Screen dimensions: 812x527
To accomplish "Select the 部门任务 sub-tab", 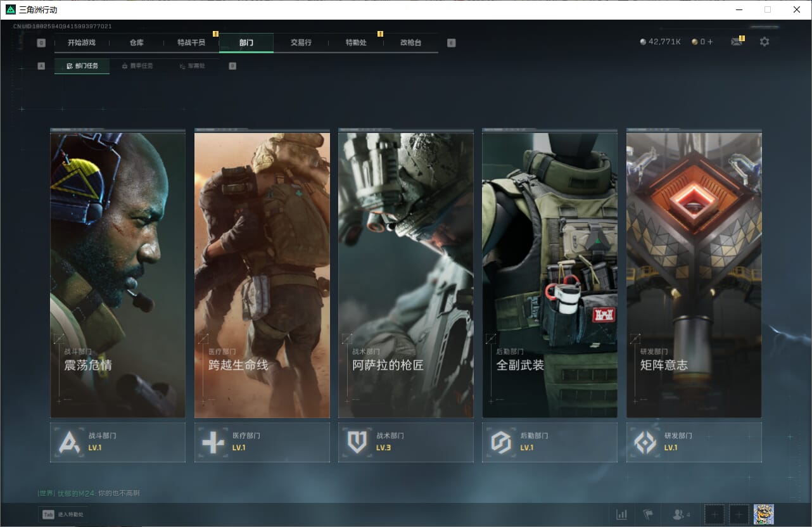I will pos(82,66).
